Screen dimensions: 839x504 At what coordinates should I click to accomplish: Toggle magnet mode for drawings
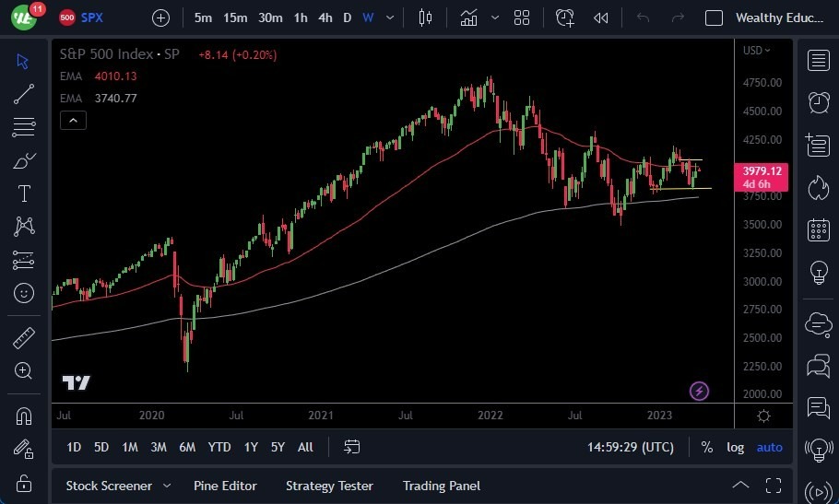coord(24,416)
